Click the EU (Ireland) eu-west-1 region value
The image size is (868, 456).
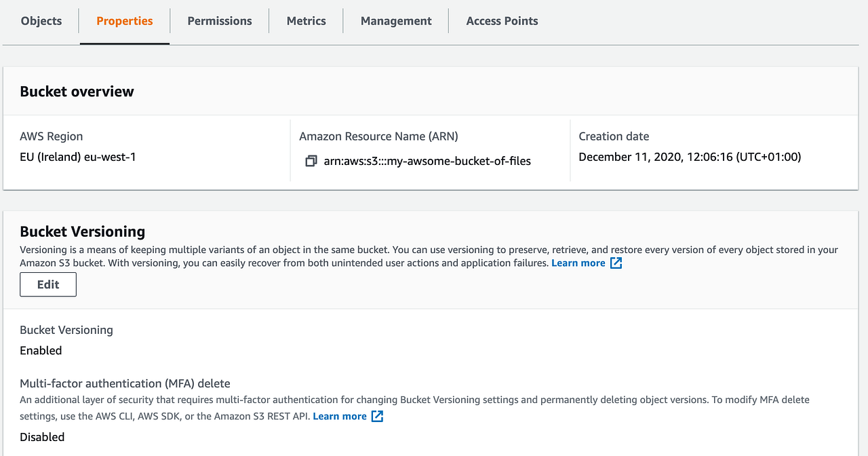tap(78, 157)
